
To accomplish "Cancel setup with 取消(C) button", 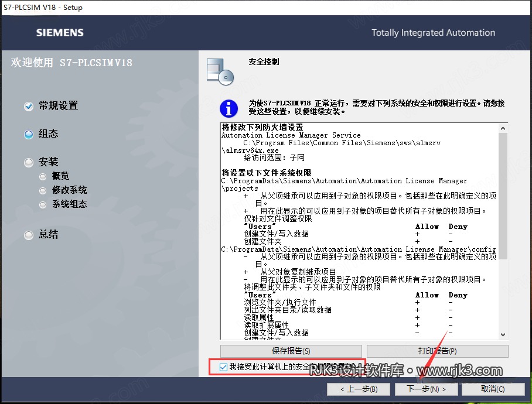I will point(493,389).
